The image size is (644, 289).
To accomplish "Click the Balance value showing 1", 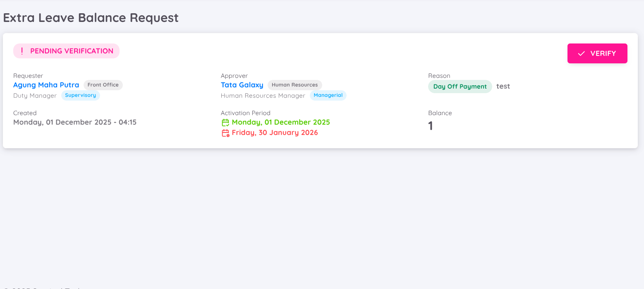I will pyautogui.click(x=430, y=125).
